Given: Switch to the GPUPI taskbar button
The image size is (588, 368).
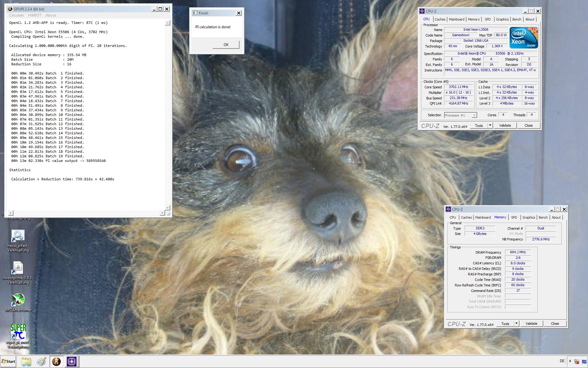Looking at the screenshot, I should click(56, 362).
